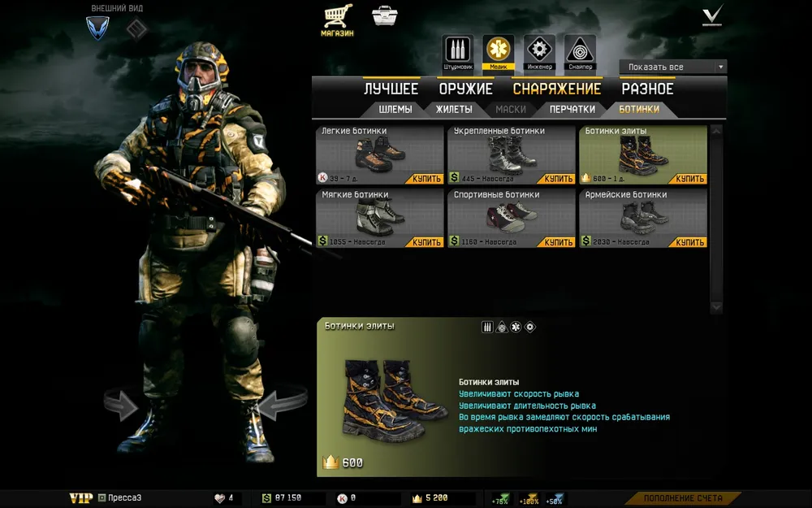Image resolution: width=812 pixels, height=508 pixels.
Task: Open the Магазин shop cart icon
Action: click(337, 18)
